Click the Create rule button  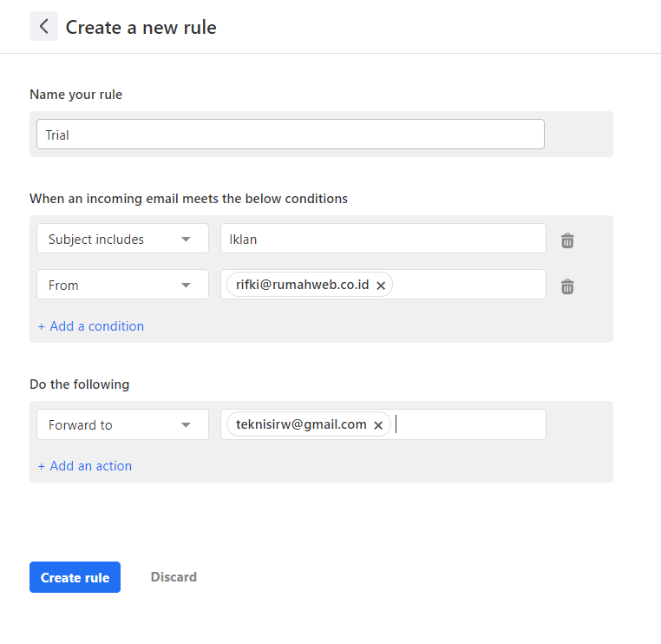pos(75,577)
